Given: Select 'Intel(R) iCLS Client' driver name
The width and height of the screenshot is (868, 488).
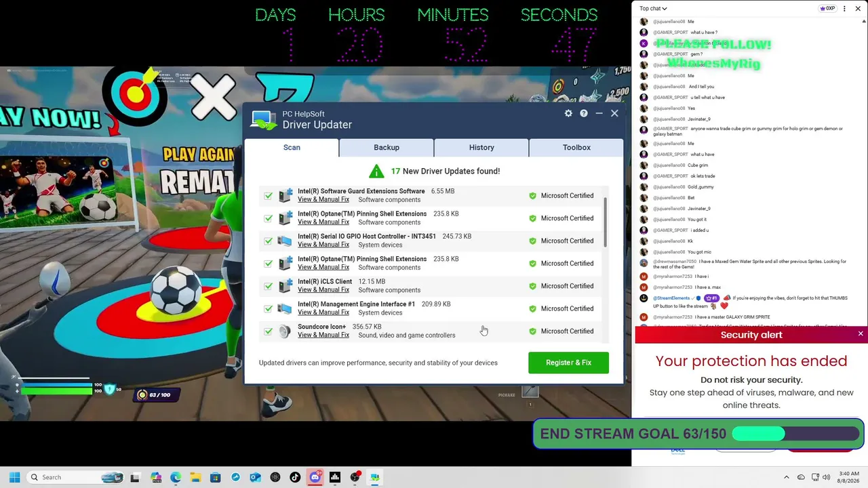Looking at the screenshot, I should point(325,281).
